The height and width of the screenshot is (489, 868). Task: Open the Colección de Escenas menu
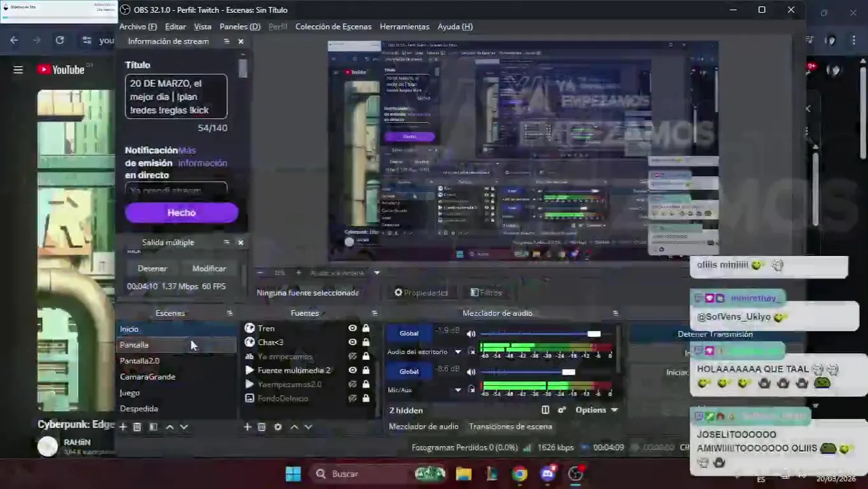[x=333, y=26]
